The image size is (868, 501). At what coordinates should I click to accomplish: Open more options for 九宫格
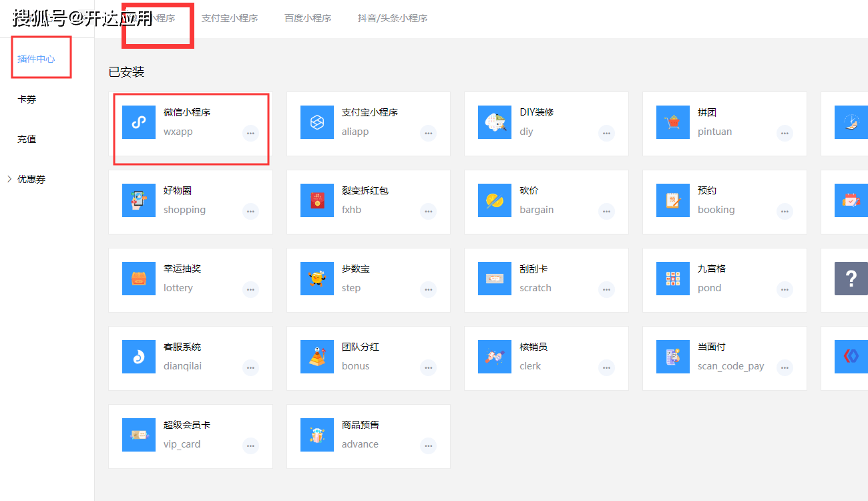pos(785,289)
